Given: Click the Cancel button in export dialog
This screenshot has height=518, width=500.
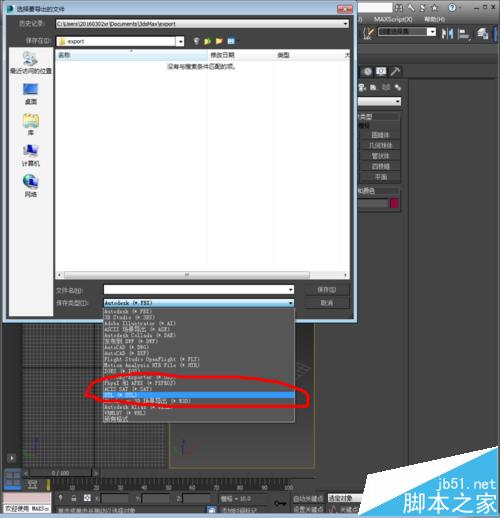Looking at the screenshot, I should [x=327, y=303].
